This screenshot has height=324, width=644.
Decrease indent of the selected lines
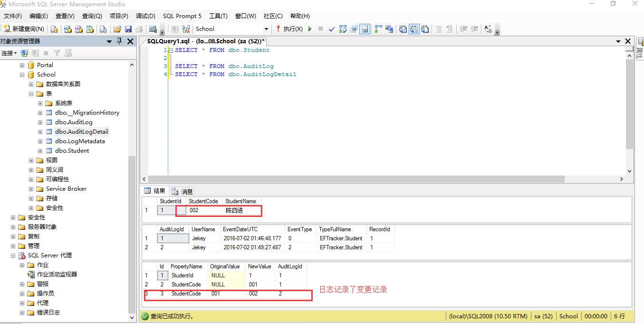[463, 29]
